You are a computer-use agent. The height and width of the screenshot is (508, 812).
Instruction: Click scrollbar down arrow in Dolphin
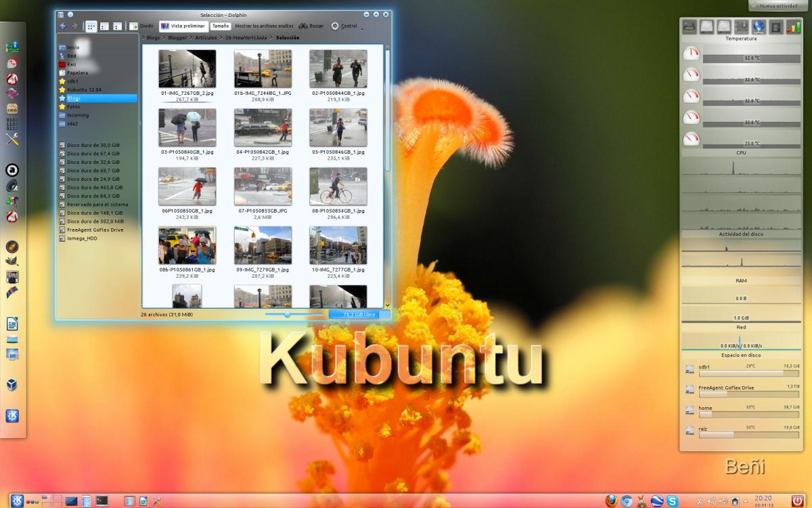point(387,305)
